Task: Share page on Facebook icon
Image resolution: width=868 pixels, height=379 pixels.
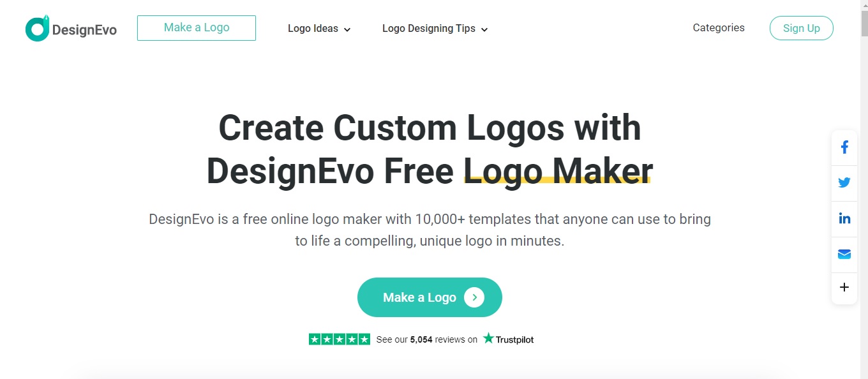Action: [844, 147]
